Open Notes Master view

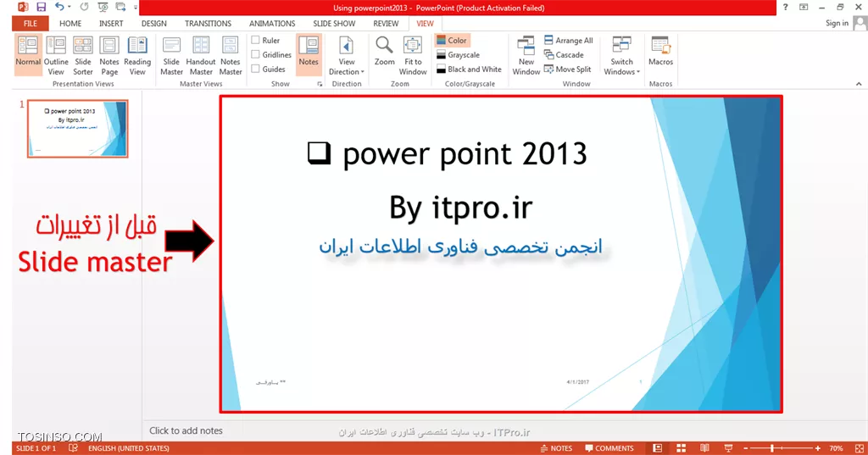pos(231,55)
